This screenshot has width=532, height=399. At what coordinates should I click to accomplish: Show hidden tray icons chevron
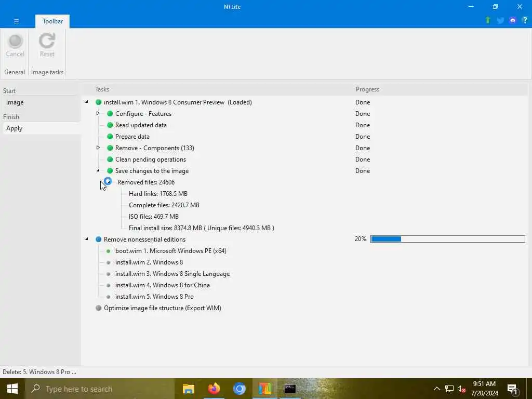(436, 389)
